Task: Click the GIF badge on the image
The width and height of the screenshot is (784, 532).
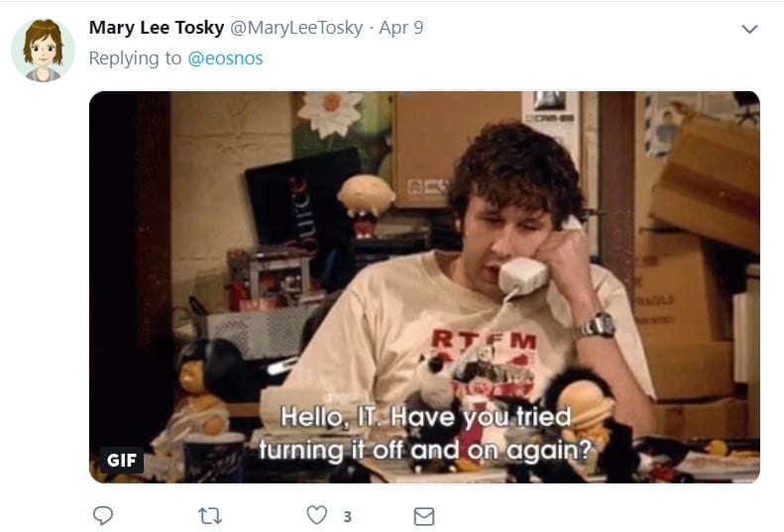Action: pos(122,460)
